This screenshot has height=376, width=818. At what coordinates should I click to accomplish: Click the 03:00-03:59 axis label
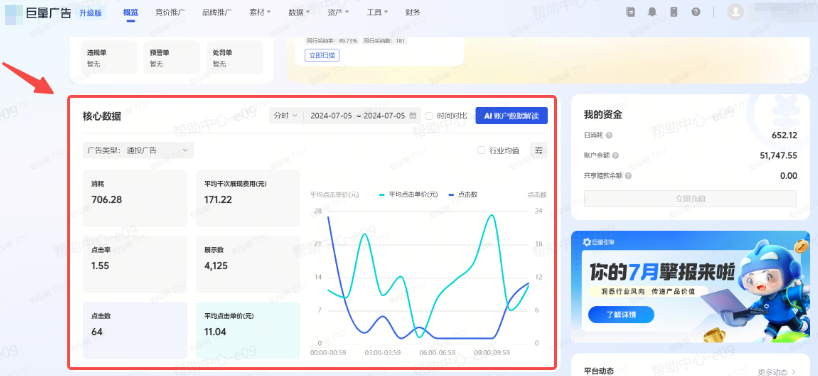[383, 353]
